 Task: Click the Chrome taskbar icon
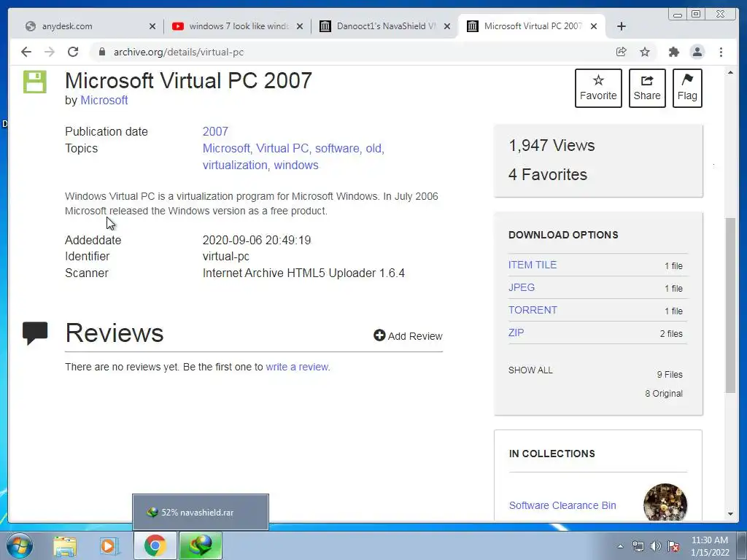pos(155,545)
